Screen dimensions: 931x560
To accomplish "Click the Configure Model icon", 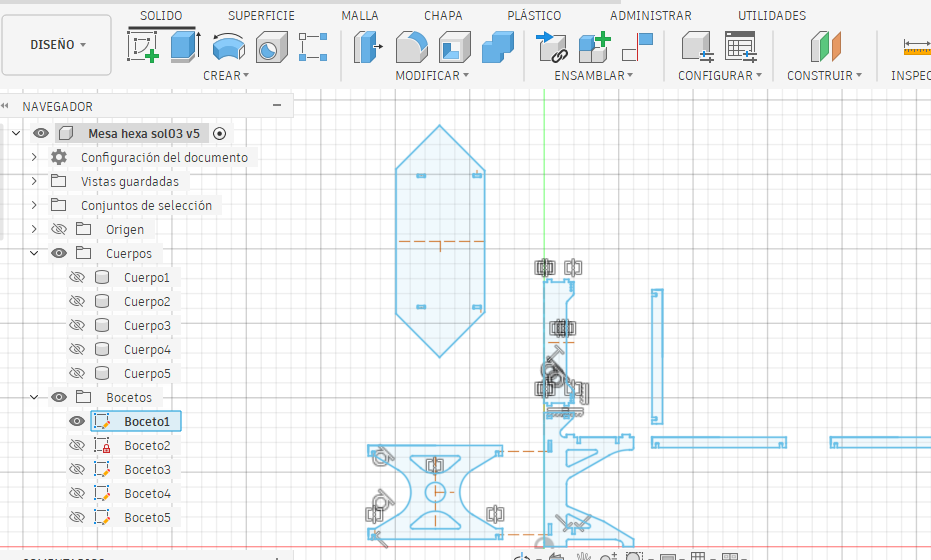I will coord(697,47).
